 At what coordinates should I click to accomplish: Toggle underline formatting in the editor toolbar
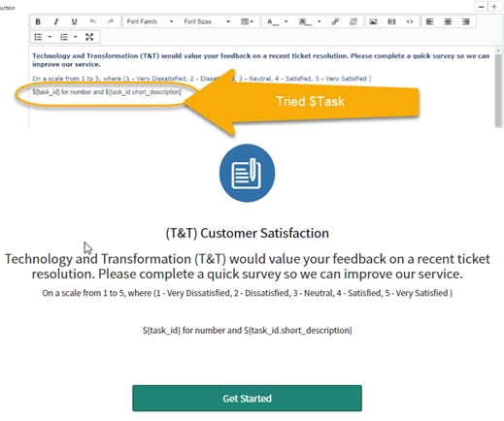tap(74, 21)
